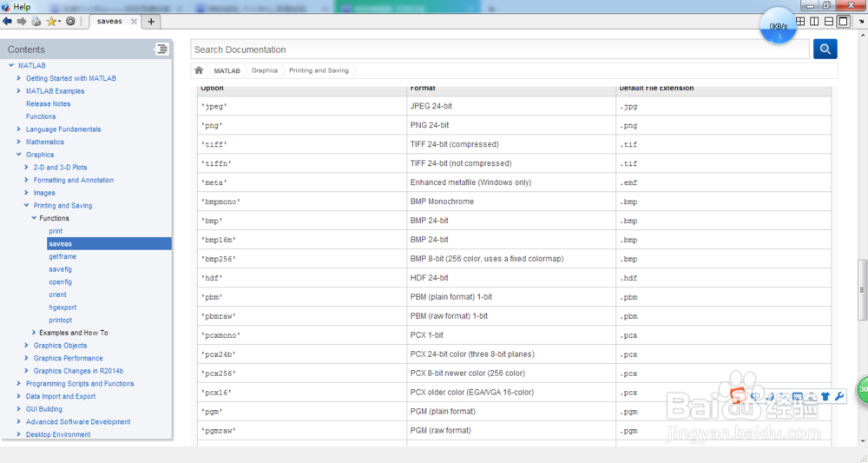The height and width of the screenshot is (463, 868).
Task: Go forward with the gray forward arrow
Action: pyautogui.click(x=22, y=21)
